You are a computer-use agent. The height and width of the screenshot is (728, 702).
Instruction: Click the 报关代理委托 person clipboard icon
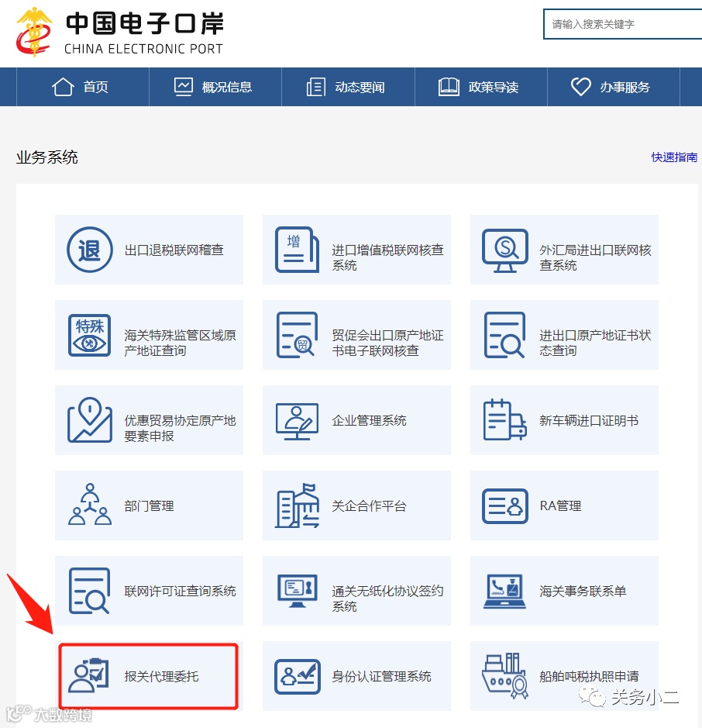point(89,675)
